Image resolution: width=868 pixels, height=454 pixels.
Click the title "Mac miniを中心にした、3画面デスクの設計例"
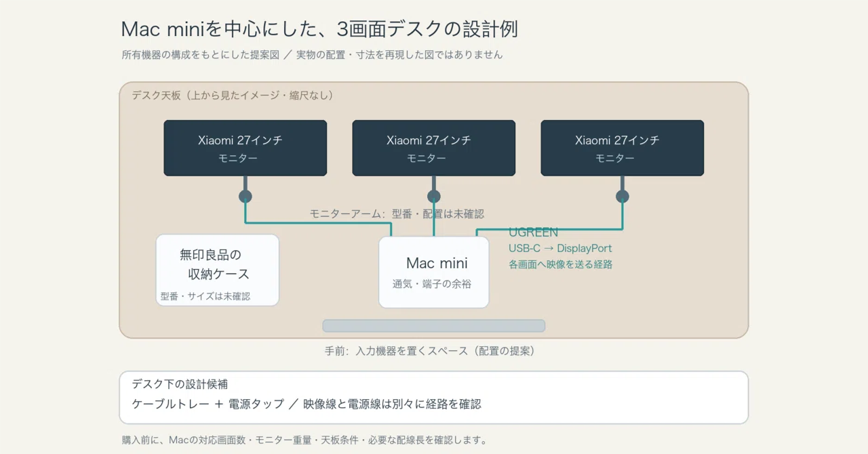[319, 29]
